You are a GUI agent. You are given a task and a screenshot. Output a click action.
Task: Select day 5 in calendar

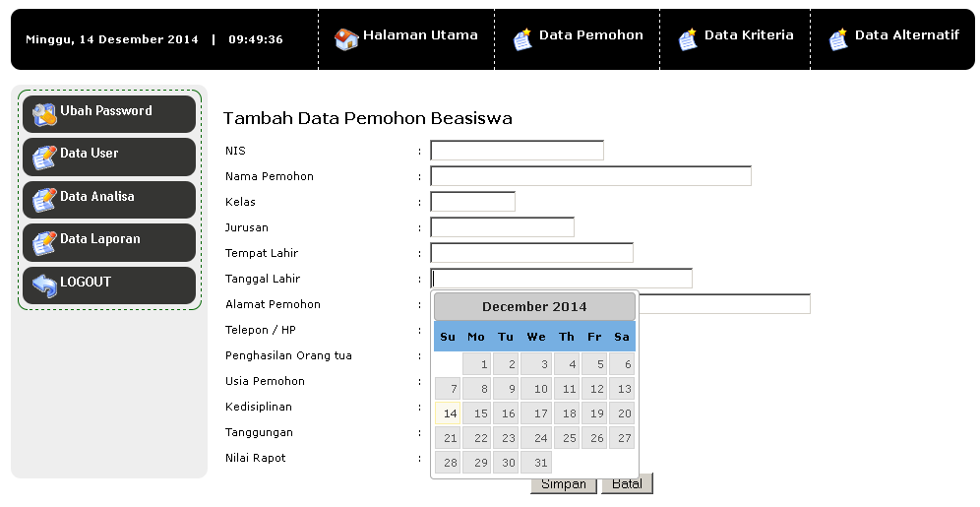pyautogui.click(x=594, y=364)
